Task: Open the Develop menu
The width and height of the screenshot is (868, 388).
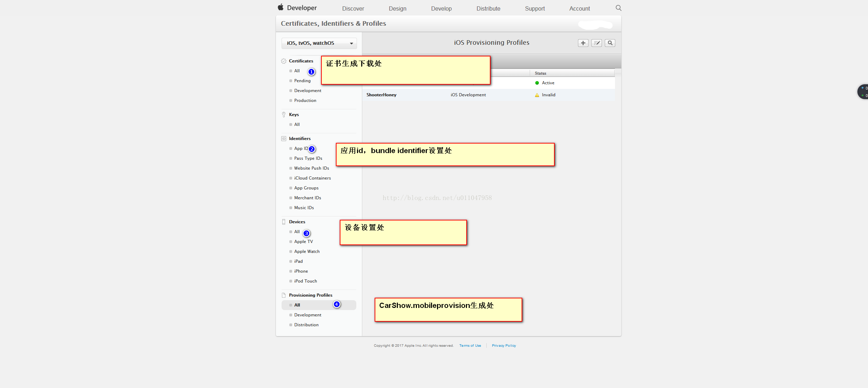Action: (441, 8)
